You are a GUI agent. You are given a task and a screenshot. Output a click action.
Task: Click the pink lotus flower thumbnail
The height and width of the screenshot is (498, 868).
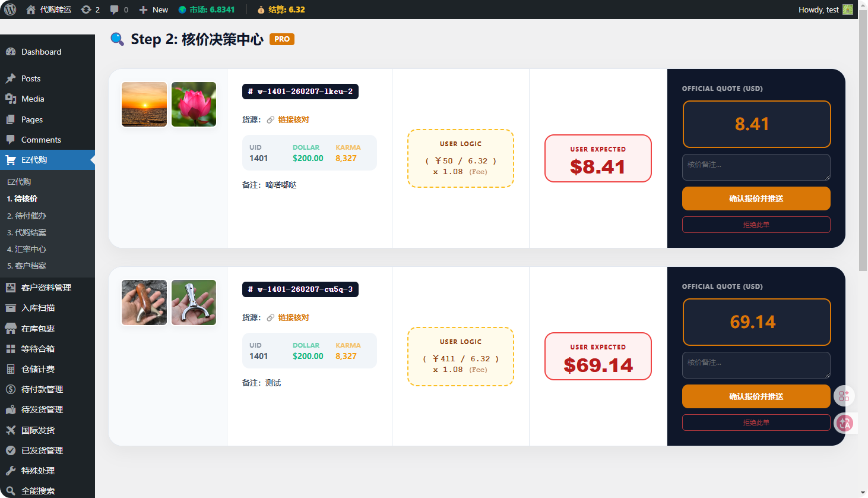(x=194, y=105)
